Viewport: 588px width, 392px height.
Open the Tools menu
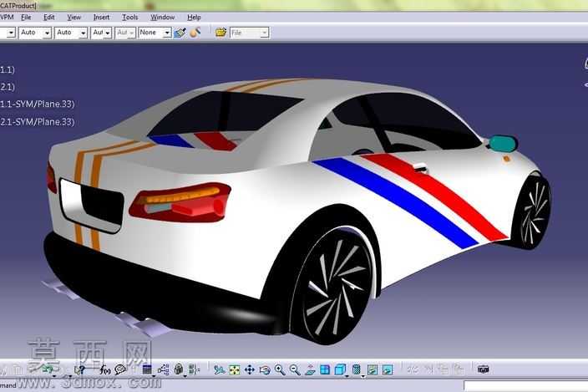tap(129, 18)
